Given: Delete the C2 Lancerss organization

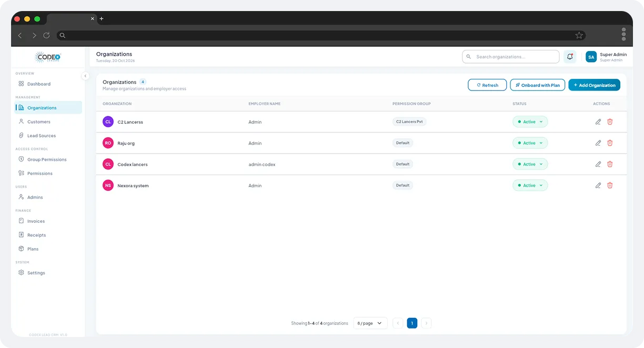Looking at the screenshot, I should pos(610,122).
